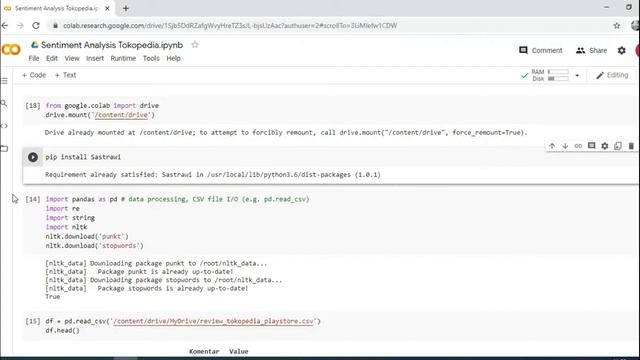Open the Runtime menu
Viewport: 640px width, 360px height.
[123, 58]
